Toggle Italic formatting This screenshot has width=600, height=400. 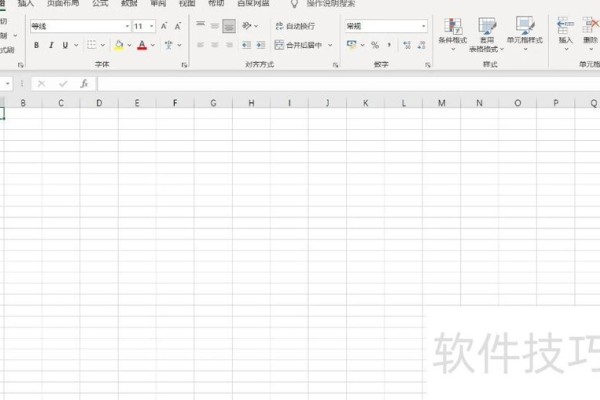[51, 45]
